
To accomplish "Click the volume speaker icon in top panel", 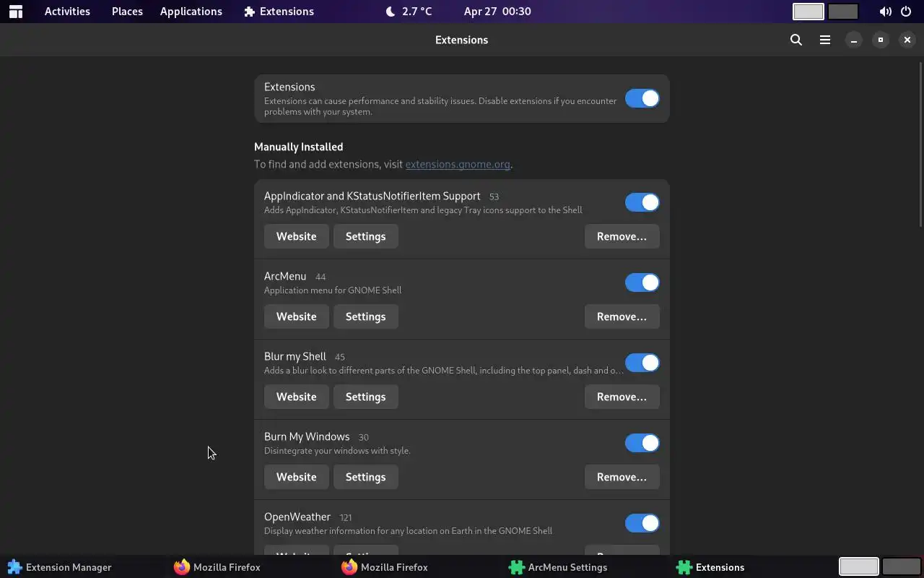I will pos(885,12).
